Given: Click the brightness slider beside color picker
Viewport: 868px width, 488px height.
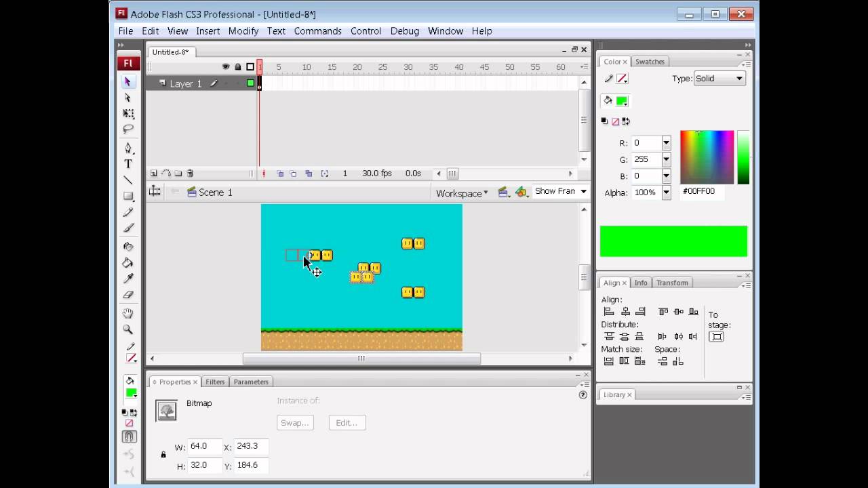Looking at the screenshot, I should 743,157.
